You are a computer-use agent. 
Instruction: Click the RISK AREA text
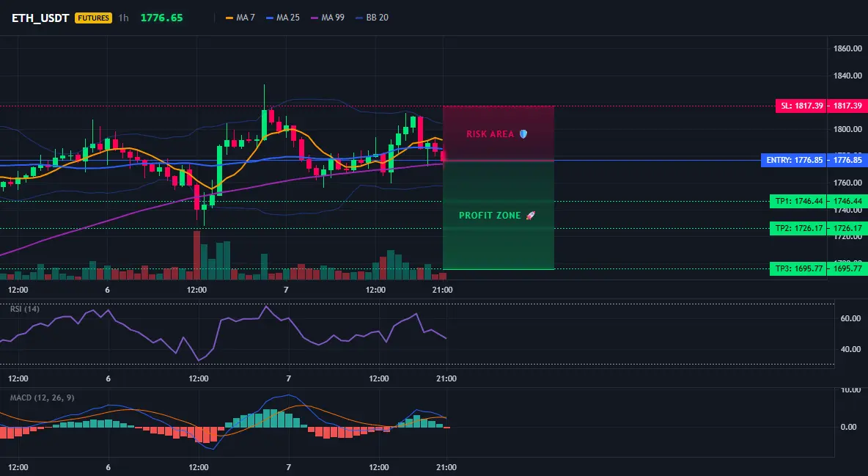click(490, 134)
